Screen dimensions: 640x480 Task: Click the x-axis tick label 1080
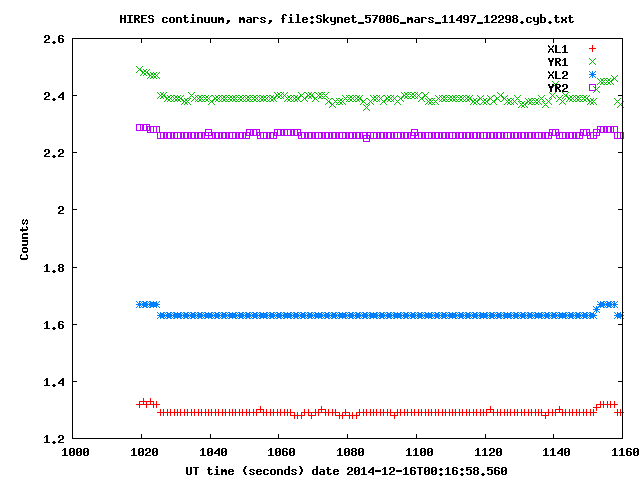[350, 452]
